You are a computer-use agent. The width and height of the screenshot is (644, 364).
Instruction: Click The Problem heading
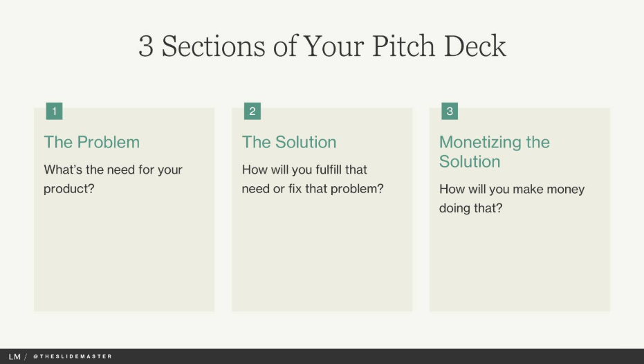[91, 142]
